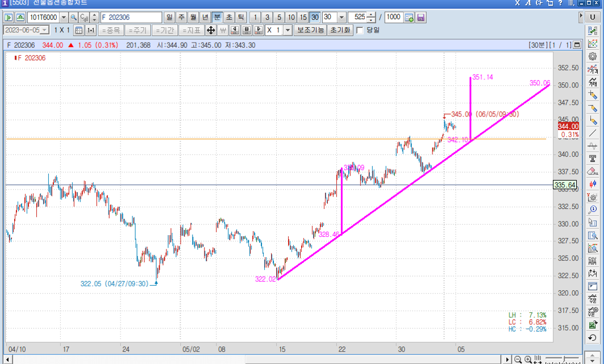Click the 초기화 reset button
Image resolution: width=604 pixels, height=364 pixels.
[340, 30]
